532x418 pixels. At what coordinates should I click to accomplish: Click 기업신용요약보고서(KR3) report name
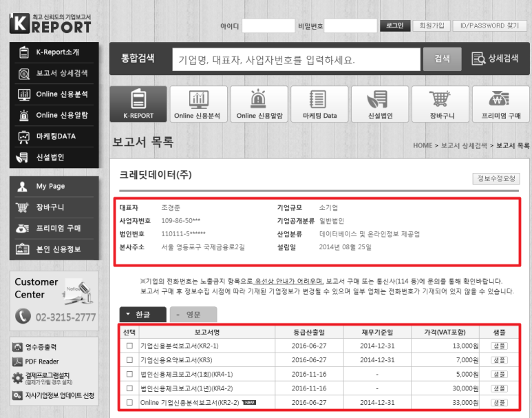pos(176,359)
